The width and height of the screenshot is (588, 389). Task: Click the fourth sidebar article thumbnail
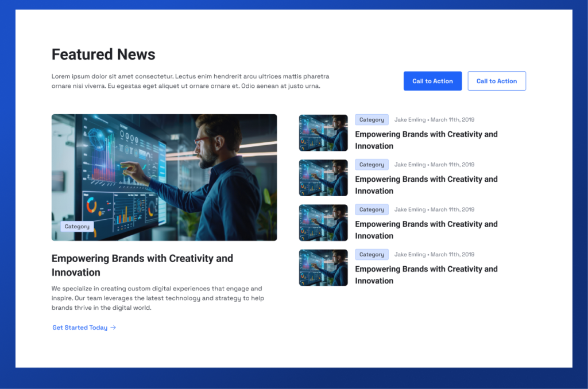tap(323, 267)
